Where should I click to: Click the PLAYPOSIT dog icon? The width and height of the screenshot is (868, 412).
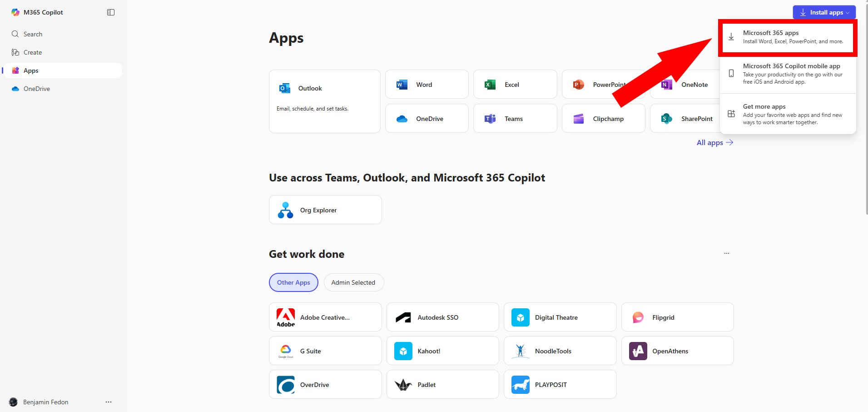click(521, 385)
